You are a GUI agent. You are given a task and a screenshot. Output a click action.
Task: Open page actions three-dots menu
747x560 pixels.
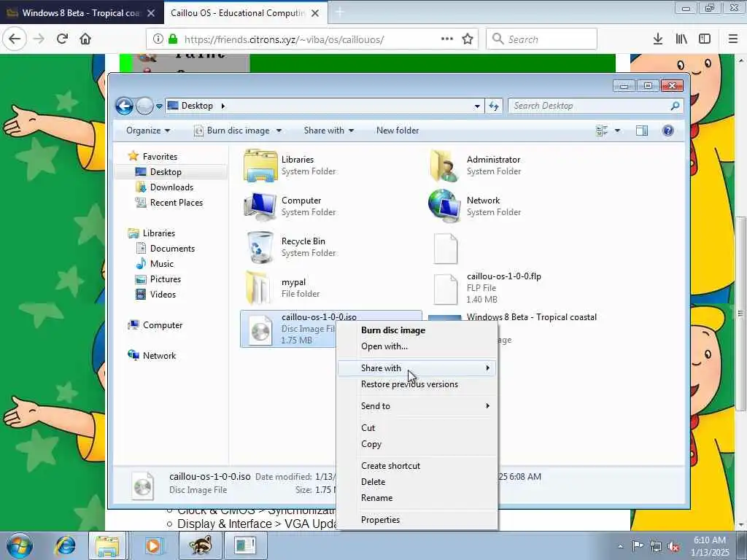pyautogui.click(x=447, y=39)
